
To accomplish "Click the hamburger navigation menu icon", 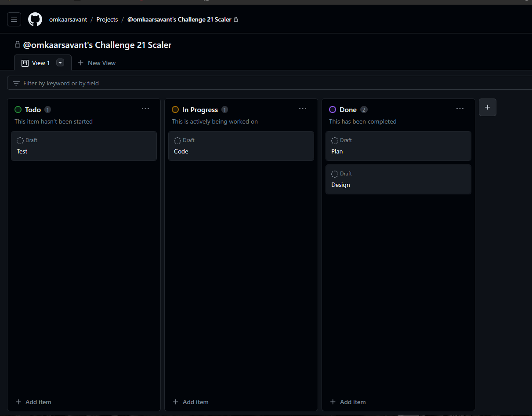I will pyautogui.click(x=14, y=19).
